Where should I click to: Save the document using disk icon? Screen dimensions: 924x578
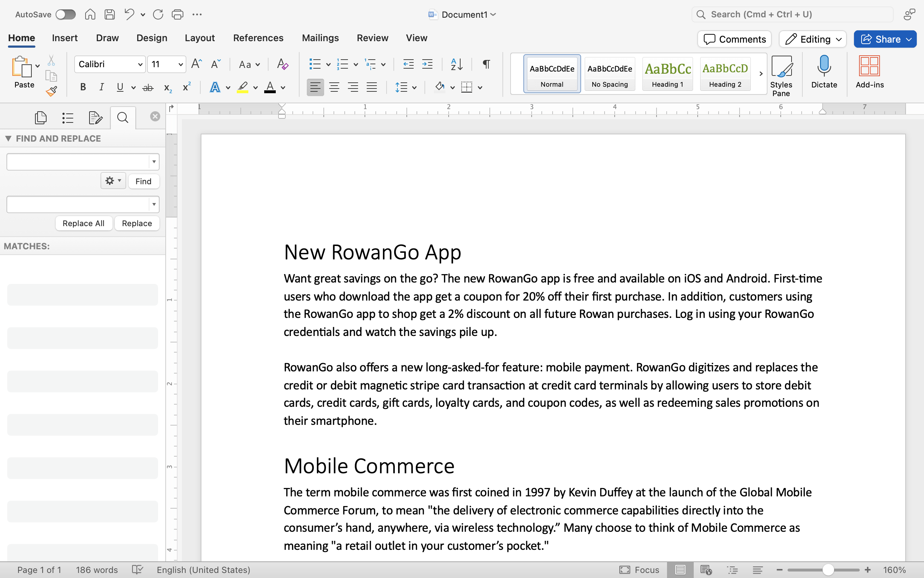point(110,14)
